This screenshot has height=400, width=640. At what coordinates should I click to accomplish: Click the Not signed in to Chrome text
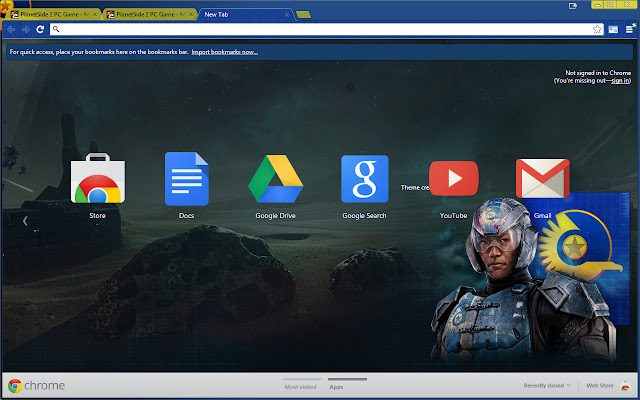598,73
